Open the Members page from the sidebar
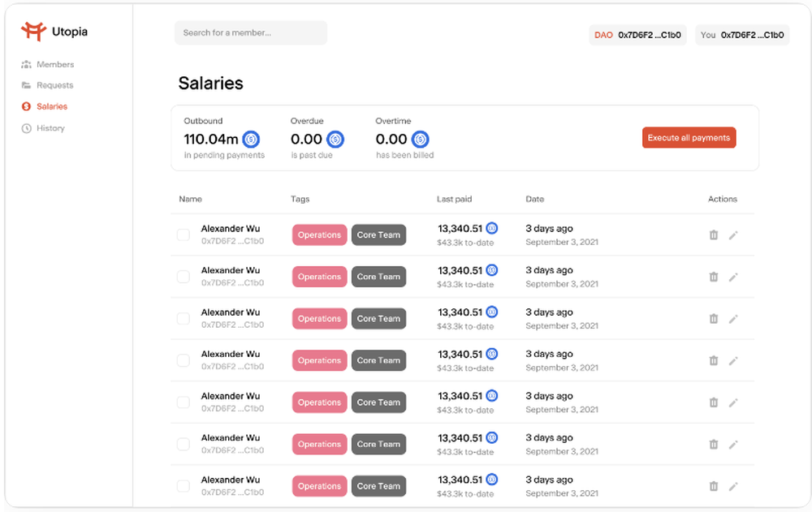This screenshot has width=812, height=512. [54, 64]
